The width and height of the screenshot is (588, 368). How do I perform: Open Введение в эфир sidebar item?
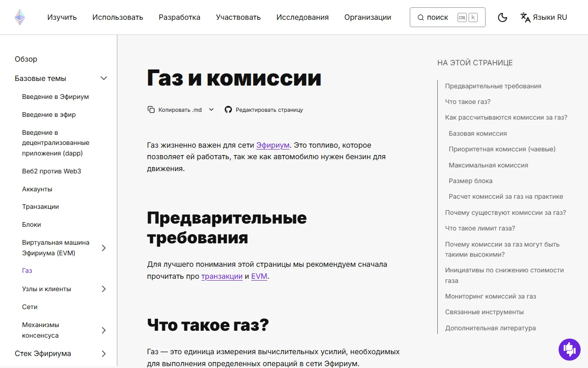(x=49, y=115)
